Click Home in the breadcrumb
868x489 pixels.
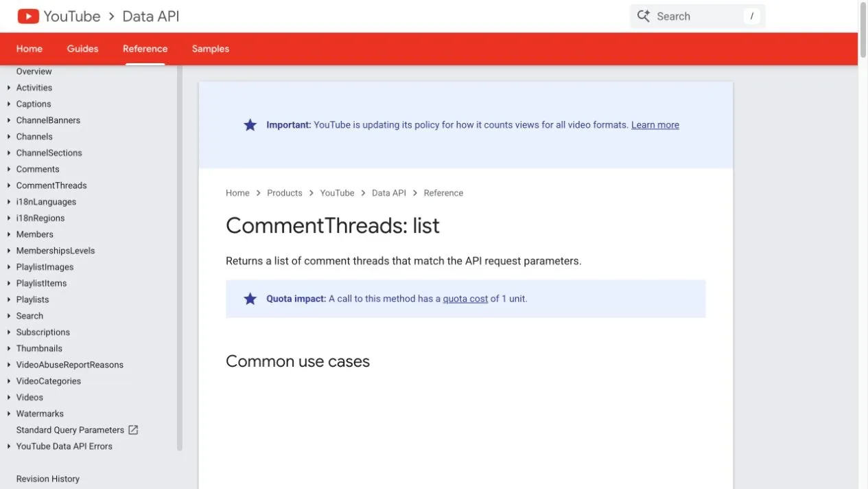tap(237, 193)
